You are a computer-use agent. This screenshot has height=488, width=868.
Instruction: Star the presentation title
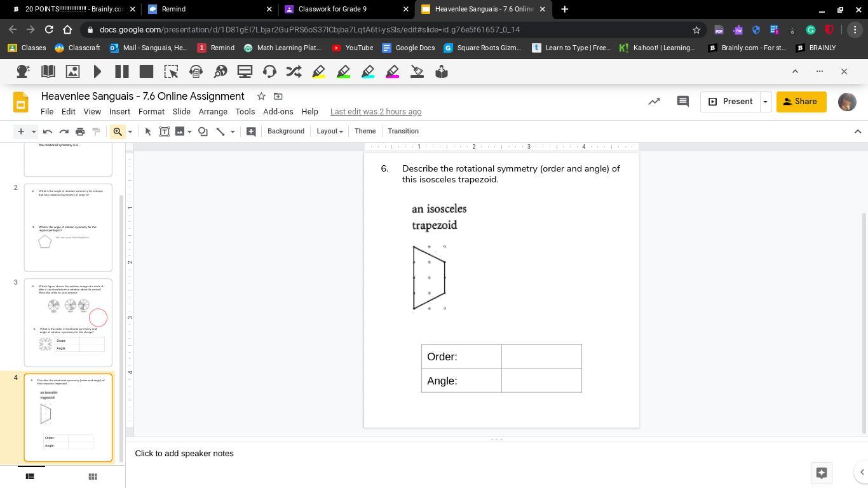click(x=261, y=96)
